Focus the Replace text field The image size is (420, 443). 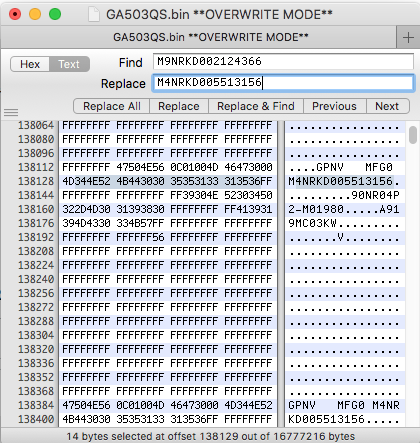point(283,83)
